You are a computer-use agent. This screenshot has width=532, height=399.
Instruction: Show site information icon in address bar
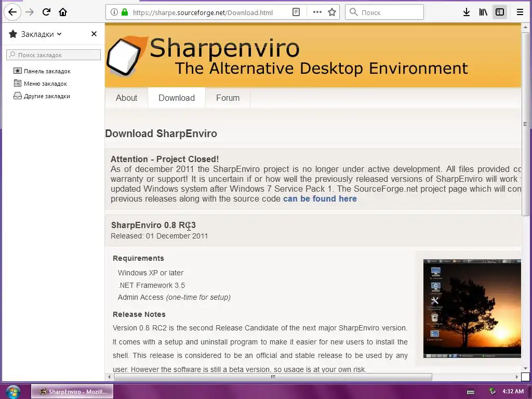(114, 12)
